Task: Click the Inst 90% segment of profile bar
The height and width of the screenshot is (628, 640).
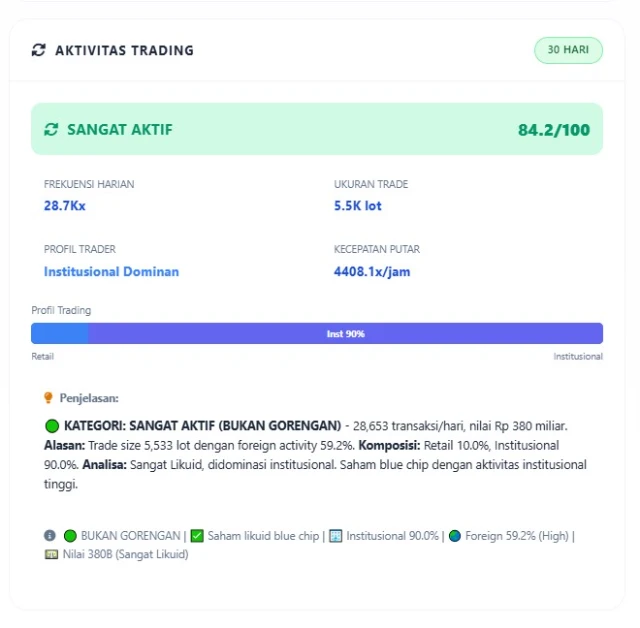Action: pos(346,334)
